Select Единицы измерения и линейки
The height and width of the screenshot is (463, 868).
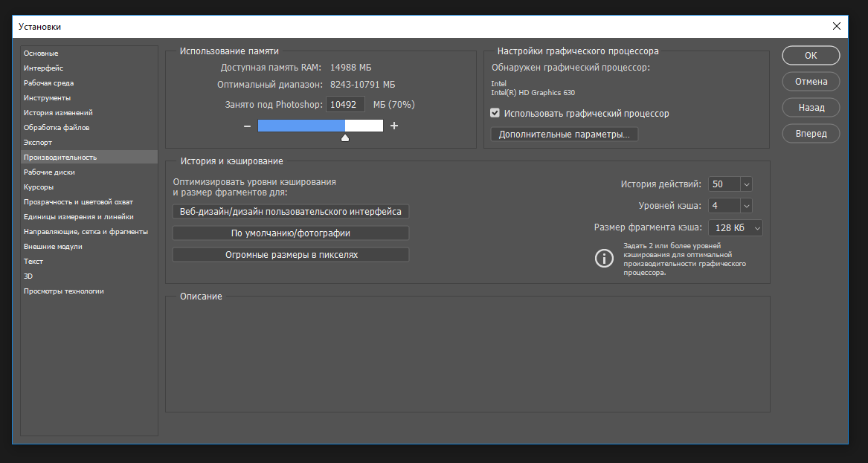(x=89, y=217)
